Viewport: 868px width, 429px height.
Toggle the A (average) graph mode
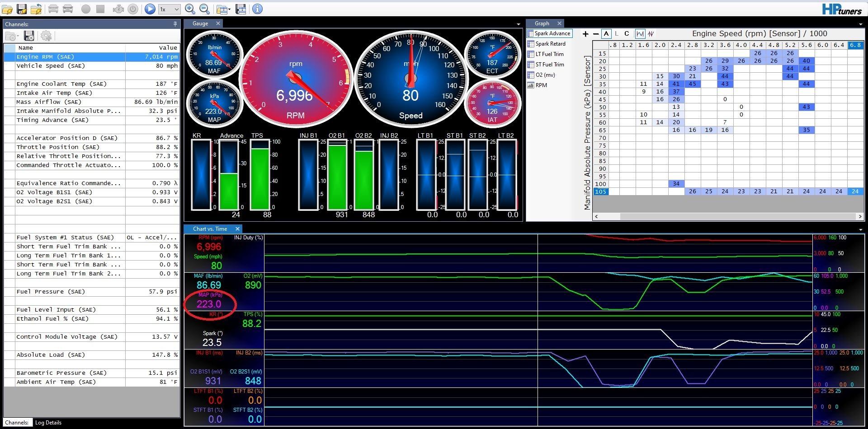[606, 34]
